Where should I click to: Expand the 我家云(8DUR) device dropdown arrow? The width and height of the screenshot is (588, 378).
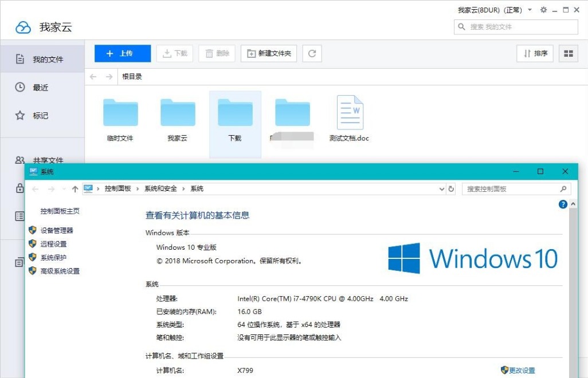pyautogui.click(x=530, y=10)
